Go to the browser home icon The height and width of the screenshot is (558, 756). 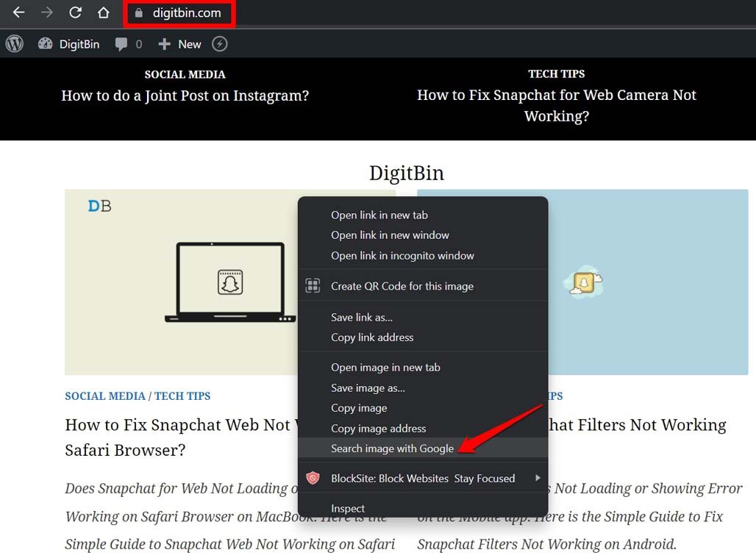click(104, 12)
